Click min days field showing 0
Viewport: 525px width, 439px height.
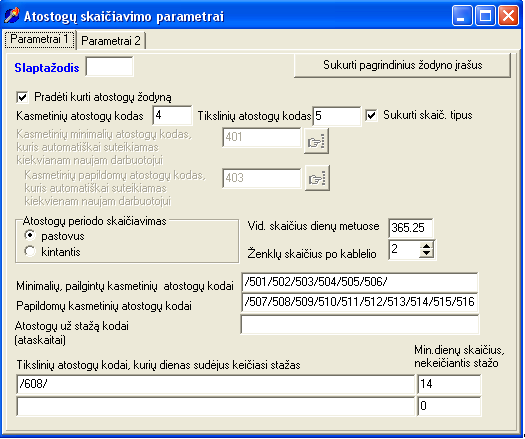449,406
